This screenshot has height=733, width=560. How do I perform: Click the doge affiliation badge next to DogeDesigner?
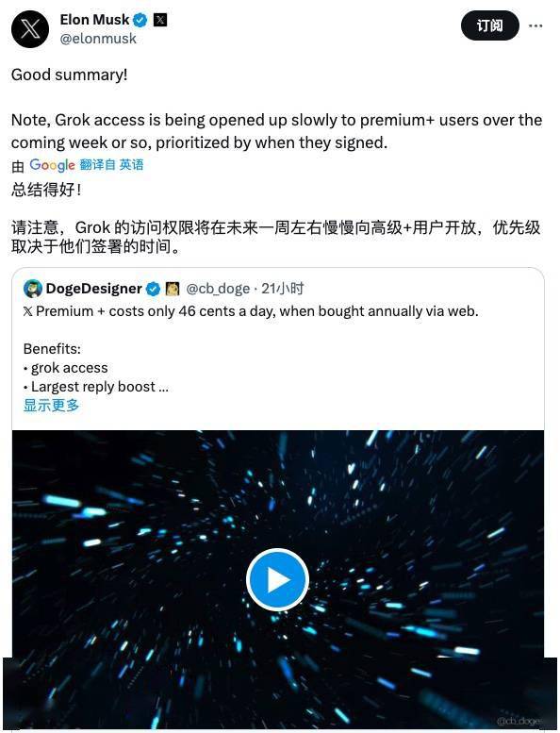[173, 289]
